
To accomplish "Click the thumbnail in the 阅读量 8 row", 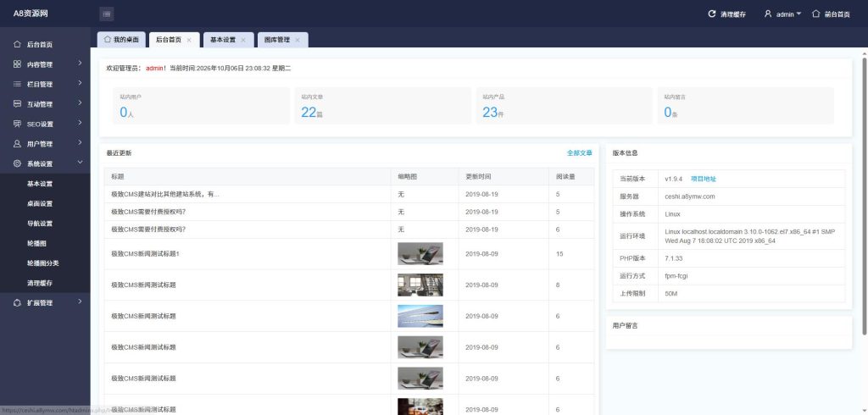I will [420, 285].
